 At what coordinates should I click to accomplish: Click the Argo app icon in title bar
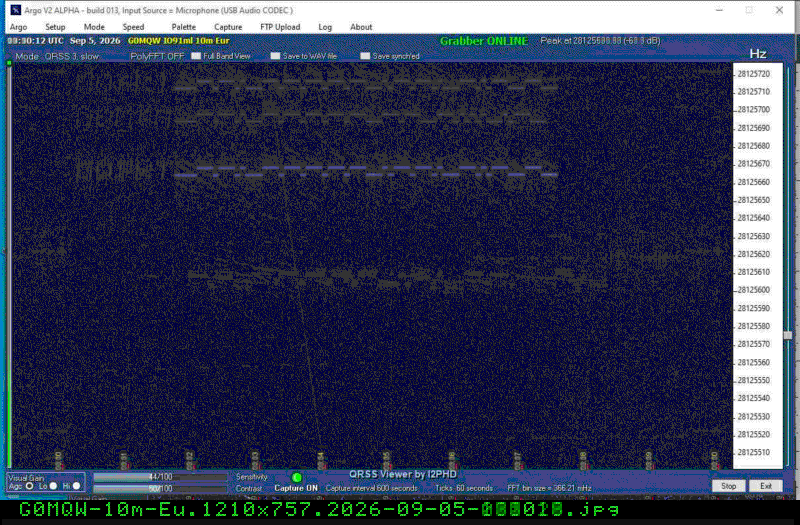[x=16, y=10]
